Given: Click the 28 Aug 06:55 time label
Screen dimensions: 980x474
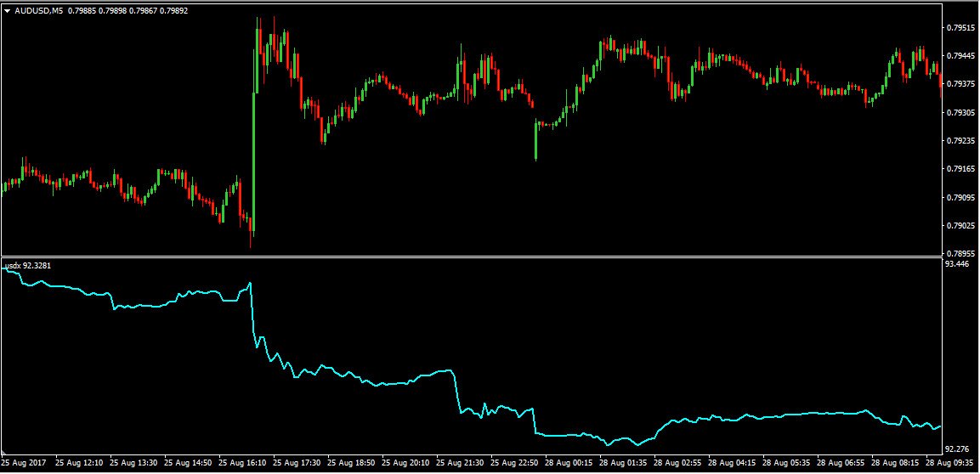Looking at the screenshot, I should [840, 464].
